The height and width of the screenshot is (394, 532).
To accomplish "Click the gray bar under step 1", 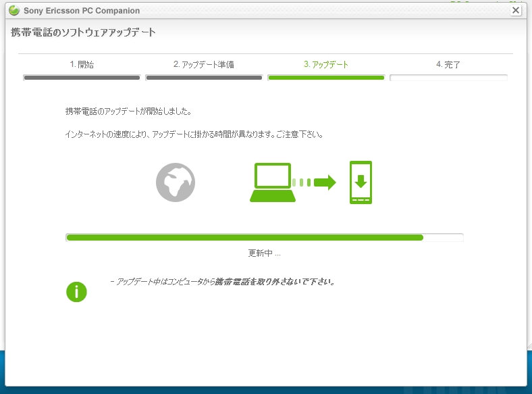I will (82, 78).
